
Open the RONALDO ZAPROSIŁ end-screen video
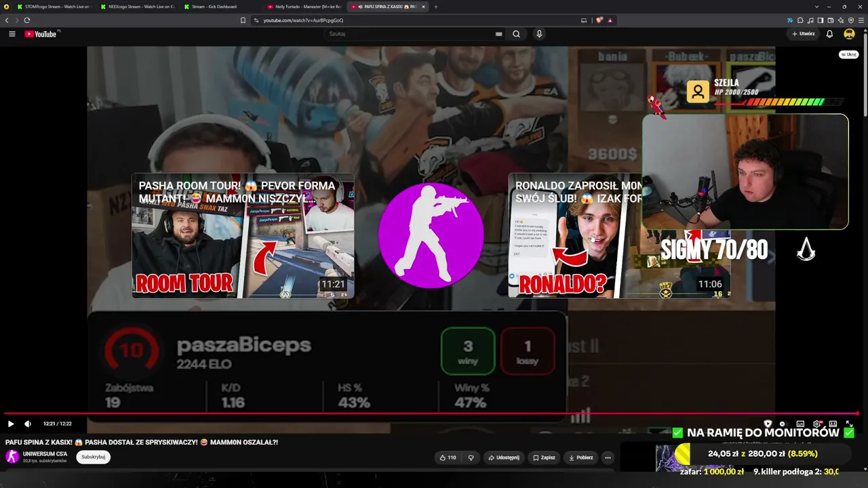click(x=618, y=236)
